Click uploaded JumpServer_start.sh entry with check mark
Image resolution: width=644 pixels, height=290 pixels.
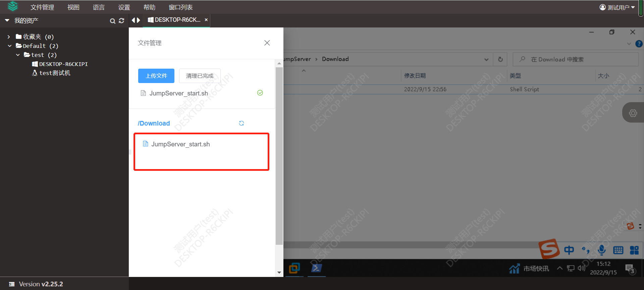tap(202, 93)
